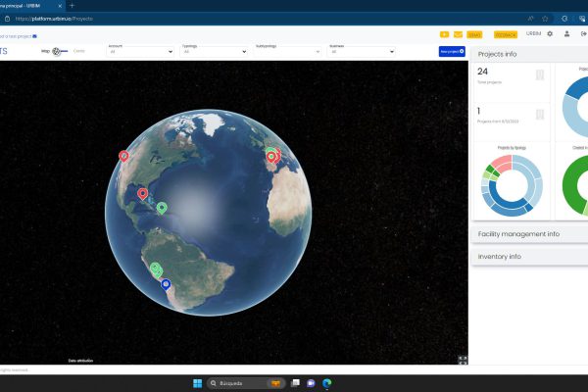Open Teams chat from the taskbar

(311, 383)
